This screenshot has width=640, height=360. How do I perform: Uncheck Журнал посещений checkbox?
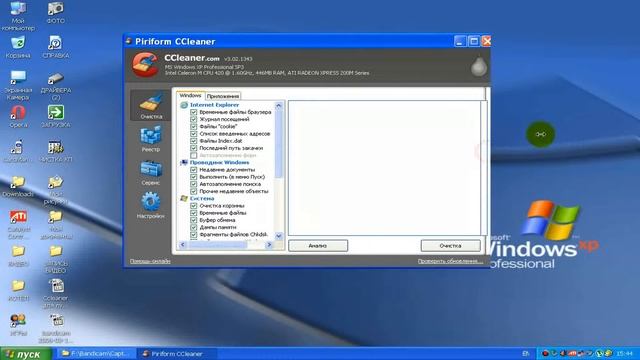(193, 119)
